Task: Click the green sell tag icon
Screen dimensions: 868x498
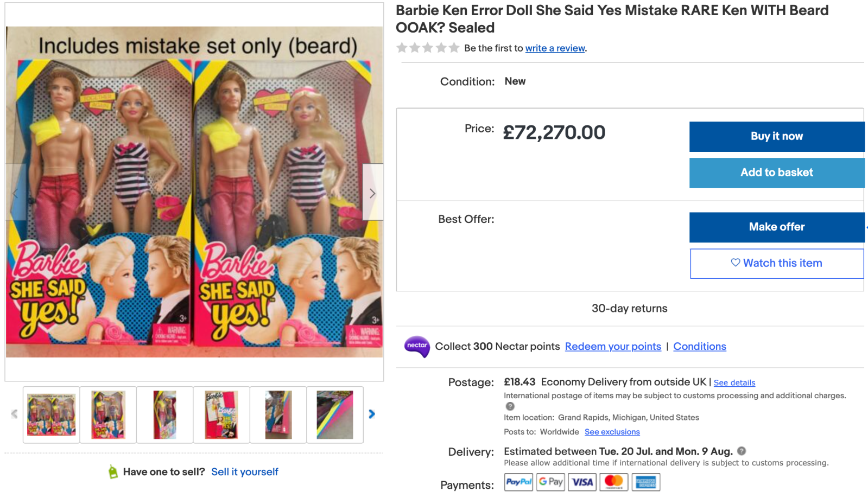Action: tap(113, 472)
